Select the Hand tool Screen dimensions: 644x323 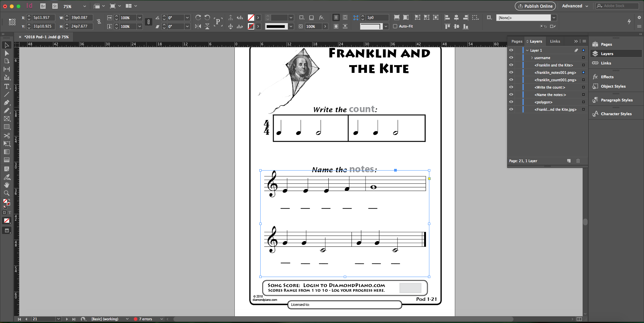7,185
